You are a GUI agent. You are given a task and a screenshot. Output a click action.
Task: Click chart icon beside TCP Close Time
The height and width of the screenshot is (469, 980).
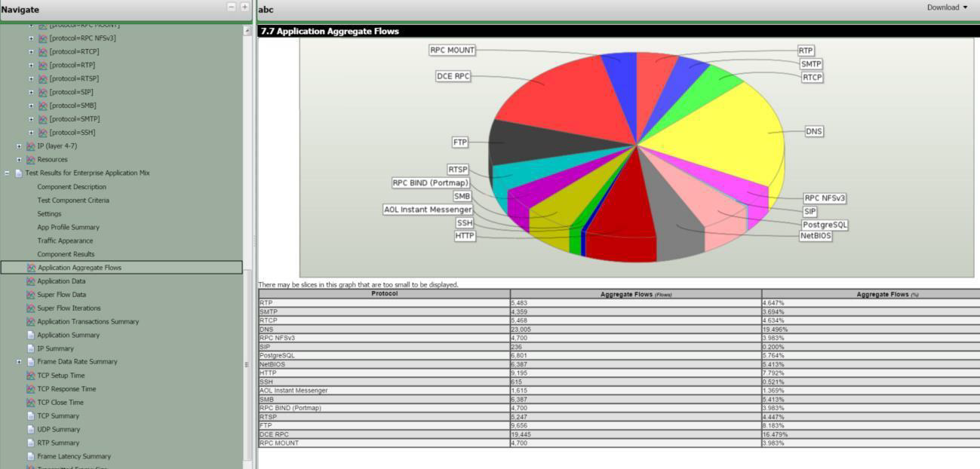(31, 403)
